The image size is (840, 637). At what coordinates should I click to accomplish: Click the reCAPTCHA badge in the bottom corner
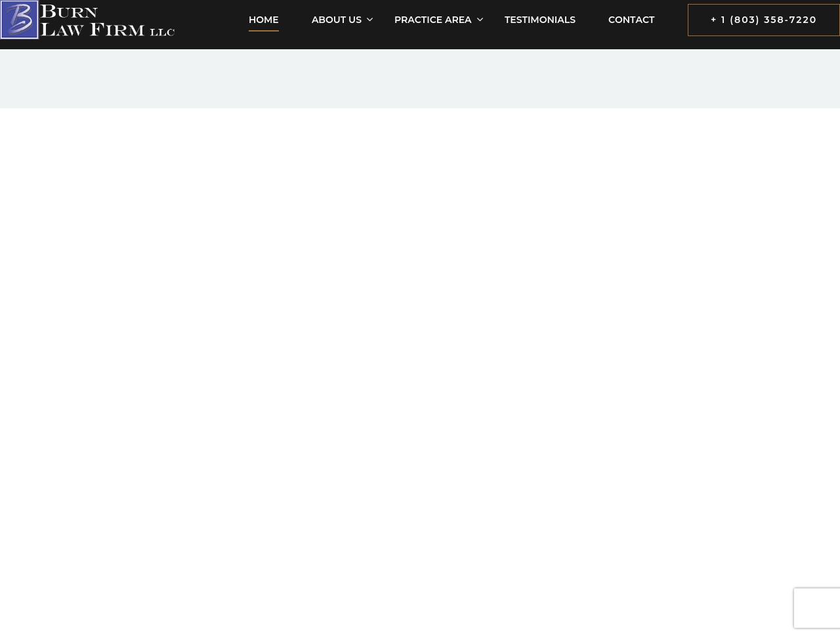coord(816,608)
